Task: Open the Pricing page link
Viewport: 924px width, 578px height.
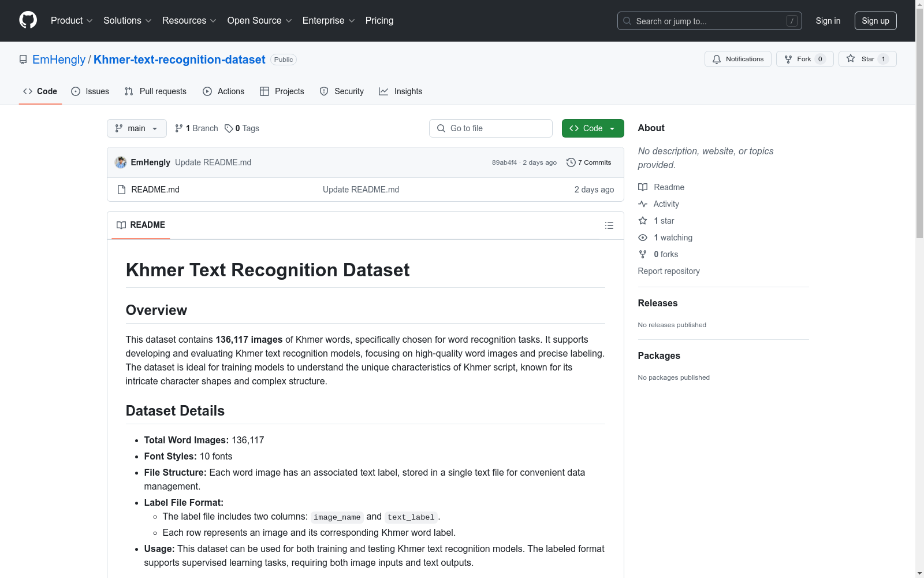Action: tap(379, 21)
